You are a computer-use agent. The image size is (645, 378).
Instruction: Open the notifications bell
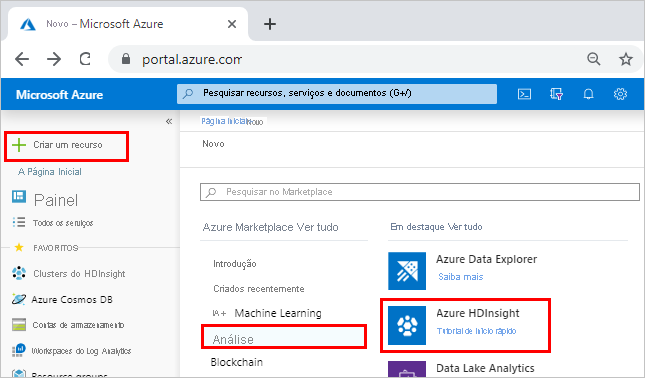click(588, 94)
